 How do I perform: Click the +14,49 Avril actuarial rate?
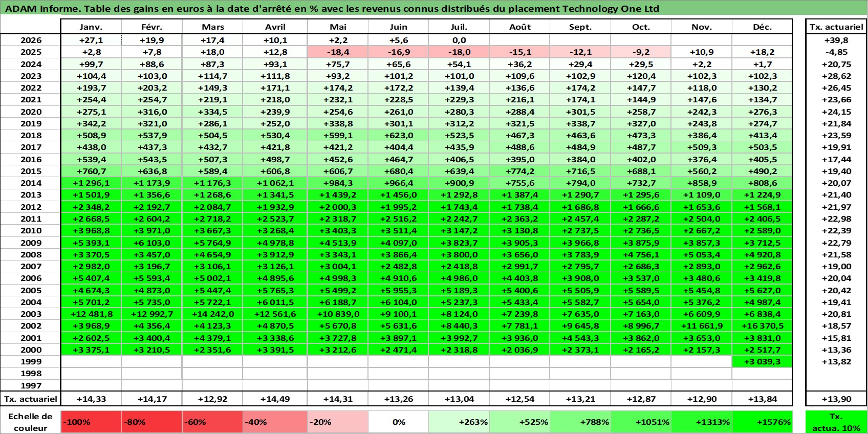pyautogui.click(x=275, y=399)
